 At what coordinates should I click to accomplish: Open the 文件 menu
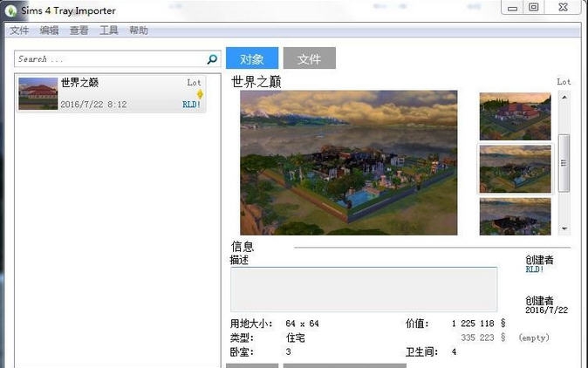19,31
